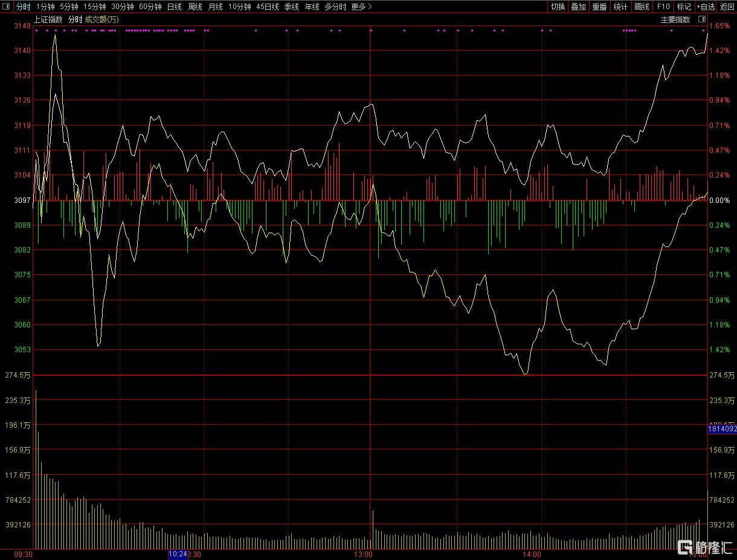Click the 返回 back button

727,7
